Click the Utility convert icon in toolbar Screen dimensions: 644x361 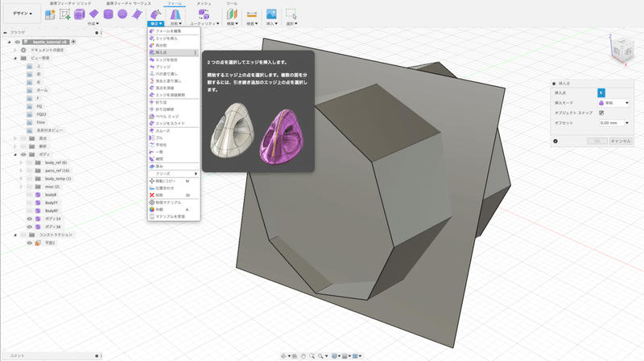click(204, 14)
